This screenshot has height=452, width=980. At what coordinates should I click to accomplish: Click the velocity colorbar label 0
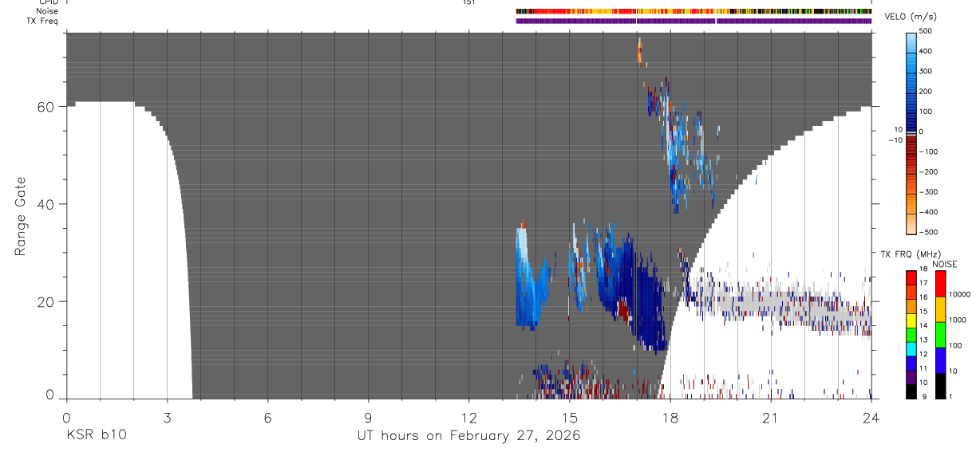[921, 132]
